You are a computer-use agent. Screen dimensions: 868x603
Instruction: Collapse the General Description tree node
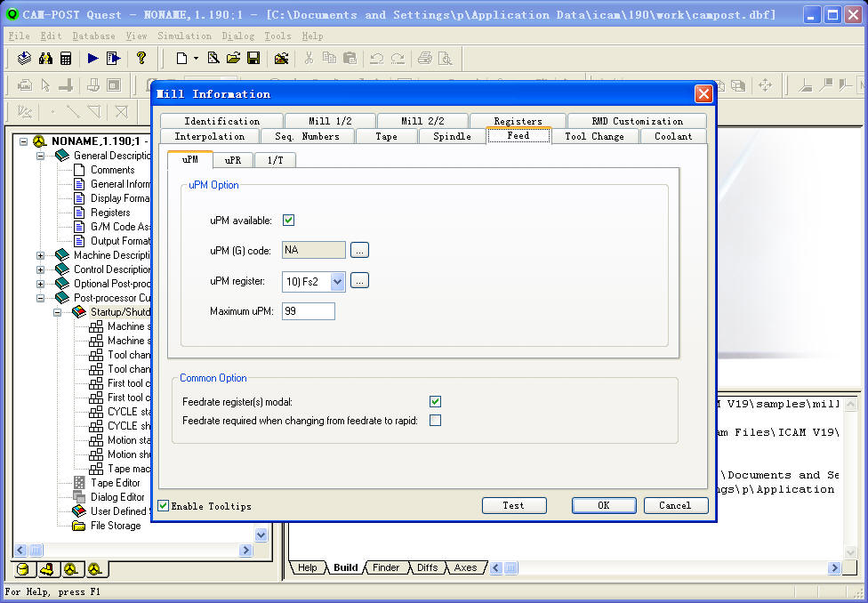click(x=40, y=157)
